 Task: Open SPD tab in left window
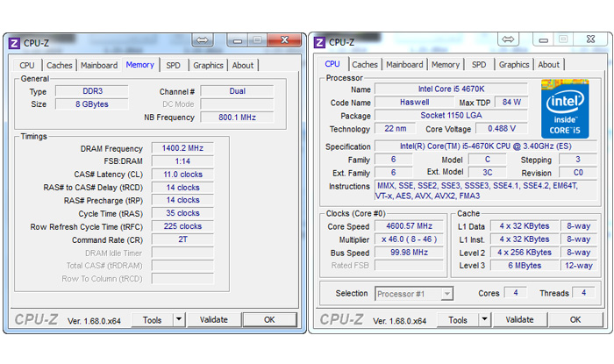[x=173, y=66]
